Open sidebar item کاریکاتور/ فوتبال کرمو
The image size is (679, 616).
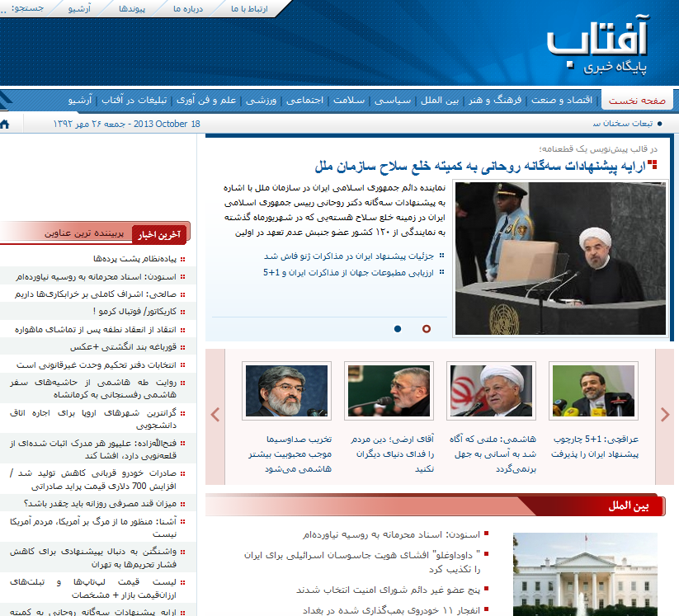[134, 312]
